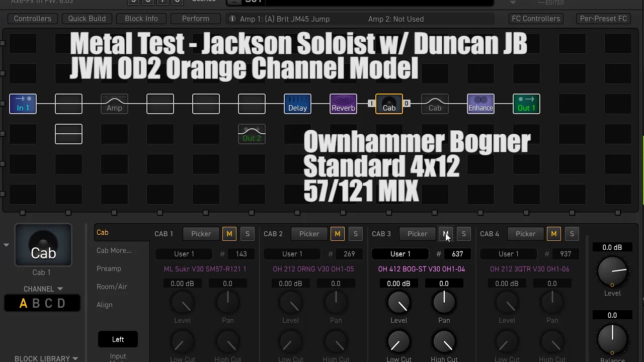
Task: Click CAB 3 level value 0.00 dB
Action: click(398, 284)
